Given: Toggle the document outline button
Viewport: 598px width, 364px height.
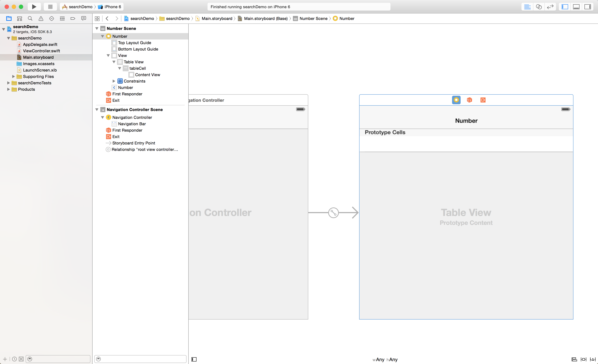Looking at the screenshot, I should (194, 359).
